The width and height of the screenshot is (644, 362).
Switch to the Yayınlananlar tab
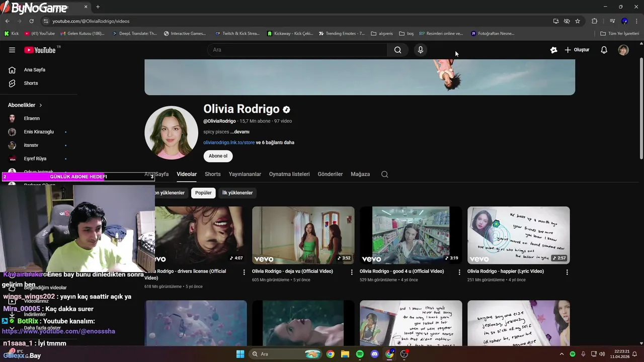pyautogui.click(x=245, y=174)
